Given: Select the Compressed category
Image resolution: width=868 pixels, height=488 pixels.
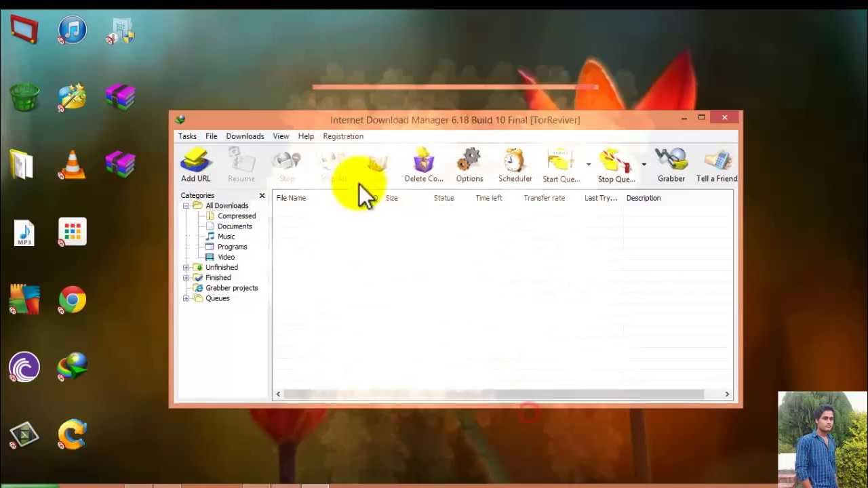Looking at the screenshot, I should (237, 216).
